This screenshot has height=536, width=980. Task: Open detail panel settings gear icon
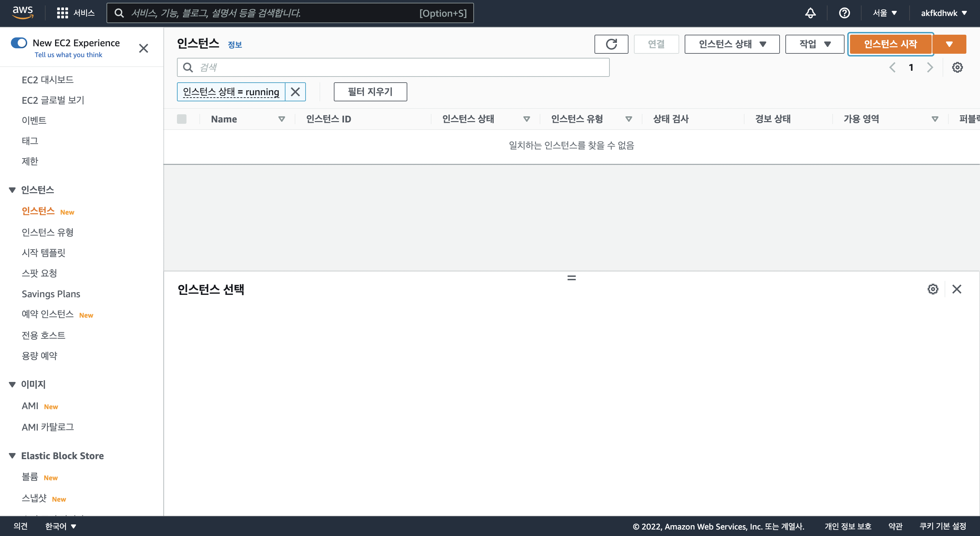pos(932,289)
